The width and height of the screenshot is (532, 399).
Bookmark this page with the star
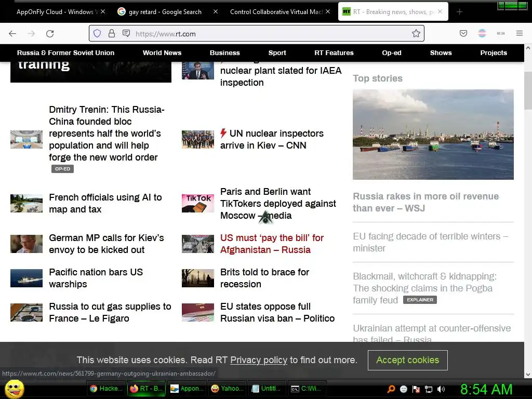pos(416,33)
